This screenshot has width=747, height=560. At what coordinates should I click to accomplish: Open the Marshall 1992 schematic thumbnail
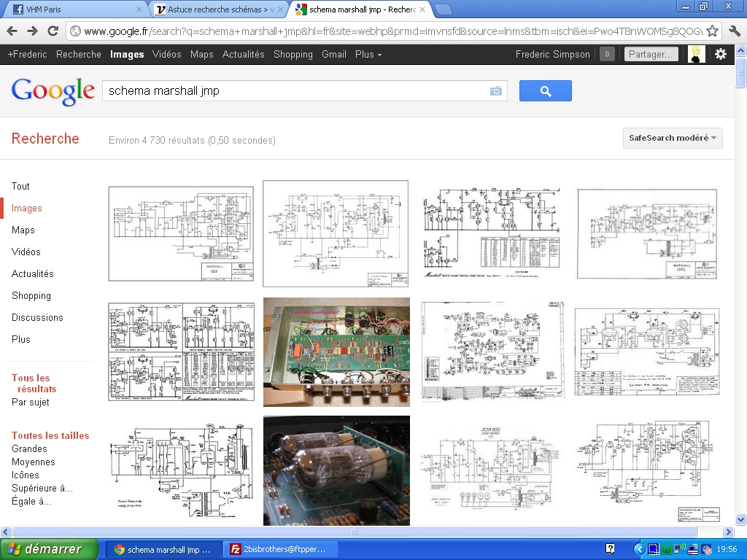[x=181, y=234]
